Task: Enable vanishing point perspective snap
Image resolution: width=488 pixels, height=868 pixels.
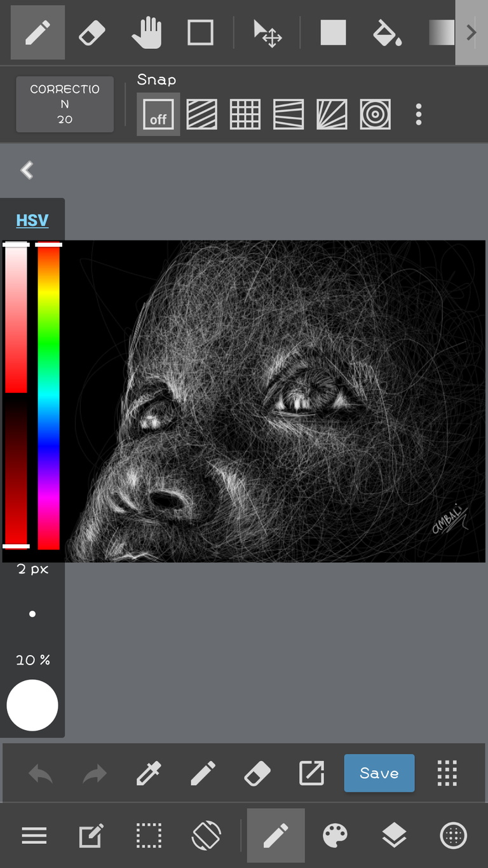Action: point(288,114)
